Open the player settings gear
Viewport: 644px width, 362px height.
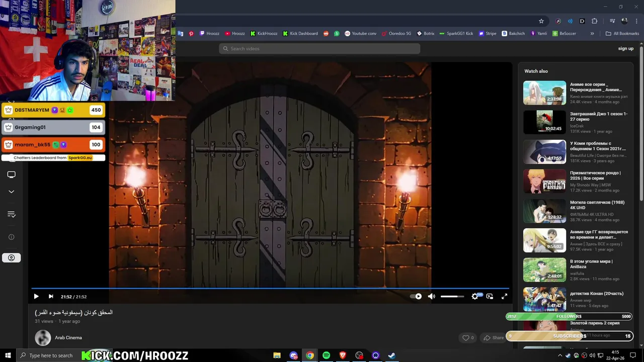click(x=475, y=297)
